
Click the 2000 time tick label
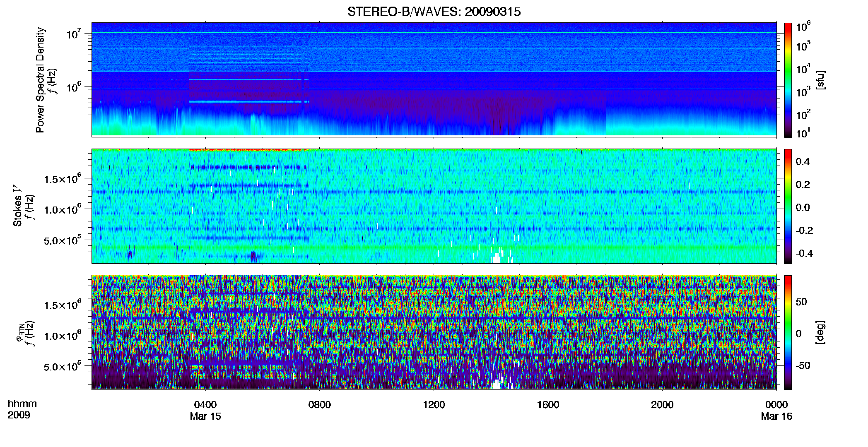(662, 404)
